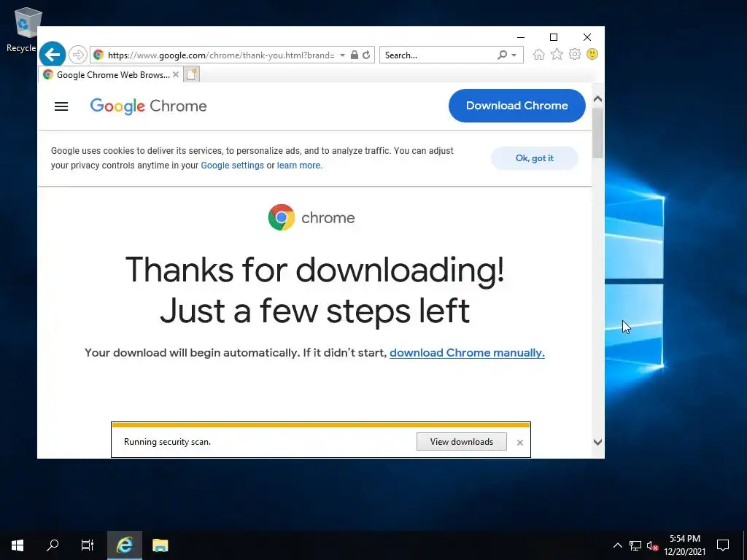The image size is (747, 560).
Task: Dismiss the security scan notification bar
Action: click(x=519, y=443)
